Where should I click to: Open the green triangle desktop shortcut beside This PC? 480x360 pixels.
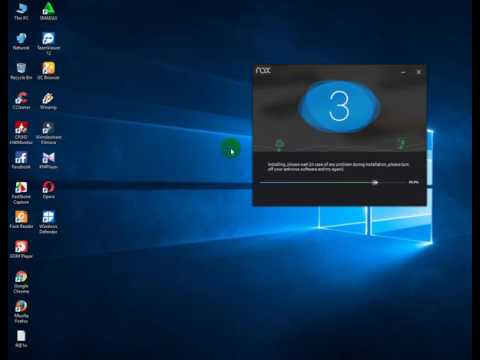(x=49, y=11)
